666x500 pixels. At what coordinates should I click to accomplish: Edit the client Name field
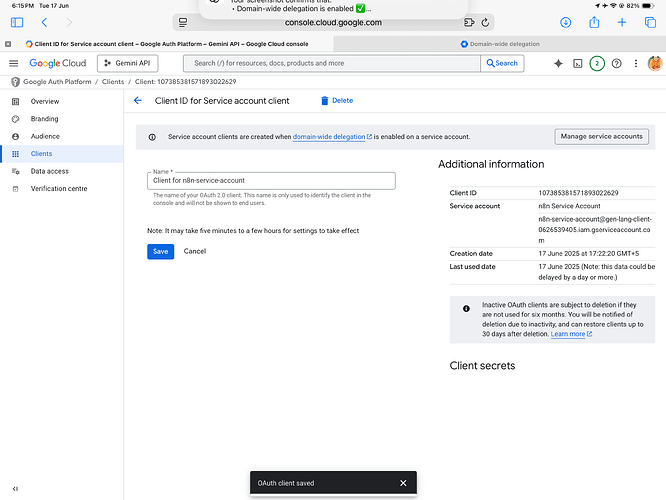pyautogui.click(x=271, y=181)
